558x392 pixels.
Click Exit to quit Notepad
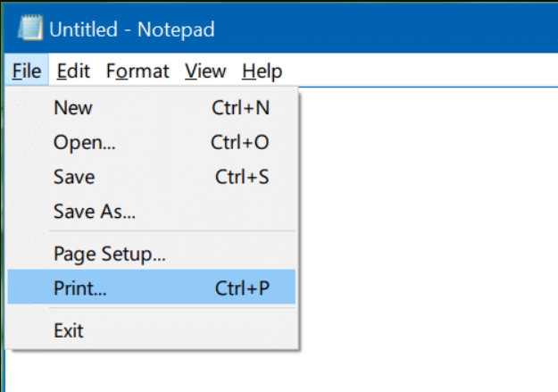coord(69,331)
